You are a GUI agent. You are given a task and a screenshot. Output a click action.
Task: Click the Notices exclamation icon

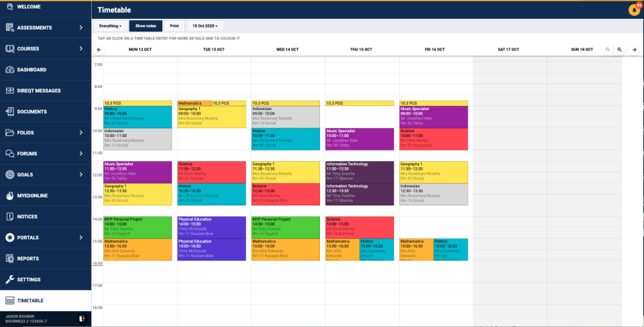pyautogui.click(x=10, y=216)
